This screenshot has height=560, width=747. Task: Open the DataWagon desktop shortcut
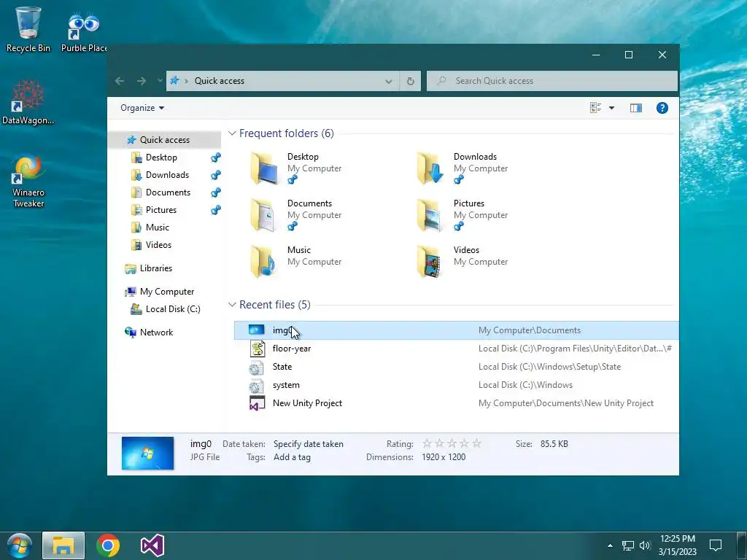click(28, 102)
